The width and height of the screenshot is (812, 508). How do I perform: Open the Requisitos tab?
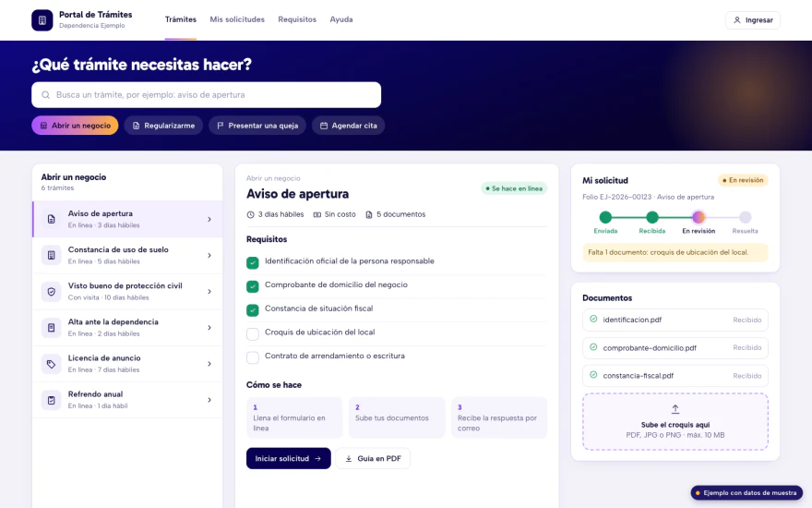(x=297, y=19)
